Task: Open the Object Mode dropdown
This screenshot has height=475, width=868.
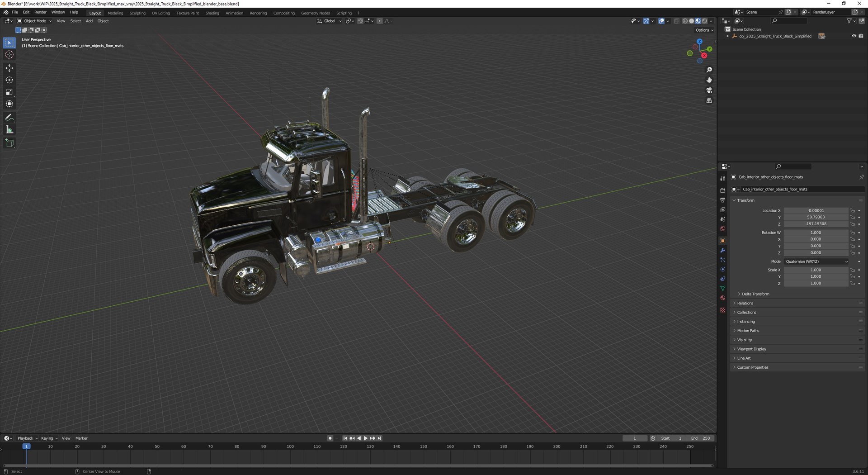Action: 34,21
